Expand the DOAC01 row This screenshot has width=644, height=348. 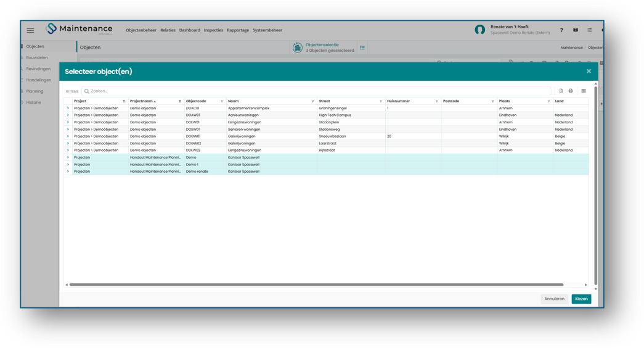[68, 108]
